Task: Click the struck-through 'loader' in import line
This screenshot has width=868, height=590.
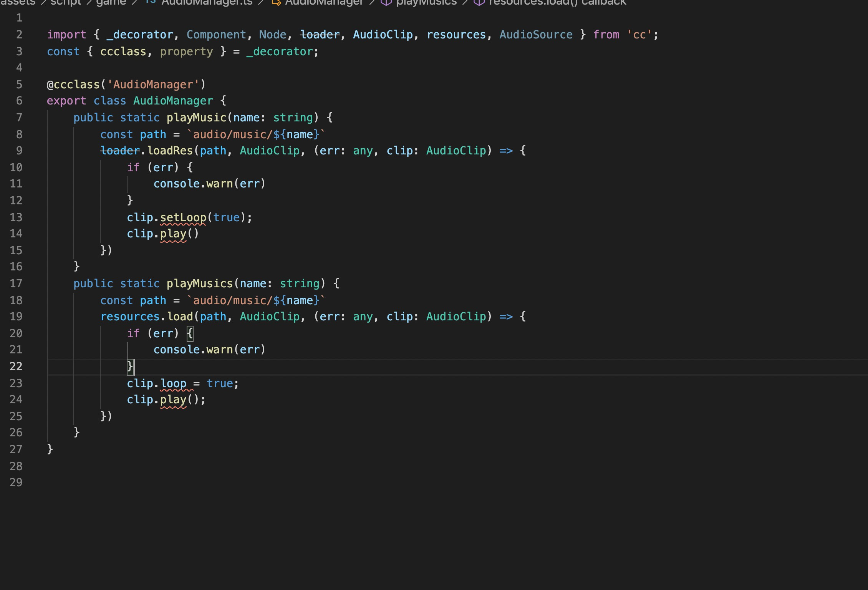Action: point(320,35)
